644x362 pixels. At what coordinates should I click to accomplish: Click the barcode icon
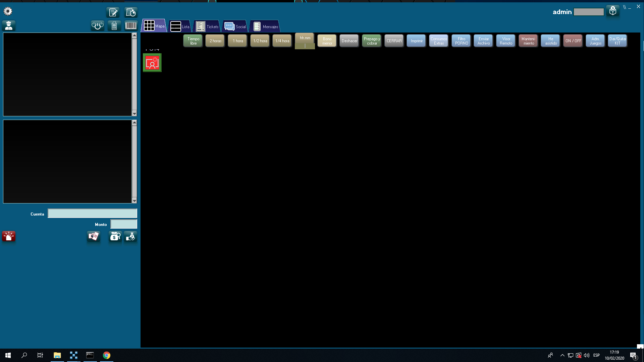point(131,25)
